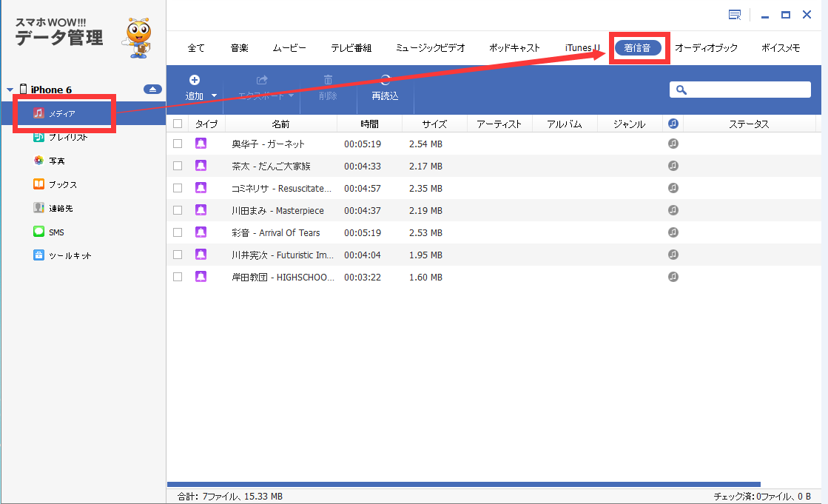The height and width of the screenshot is (504, 828).
Task: Click the eject icon next to iPhone 6
Action: pos(152,90)
